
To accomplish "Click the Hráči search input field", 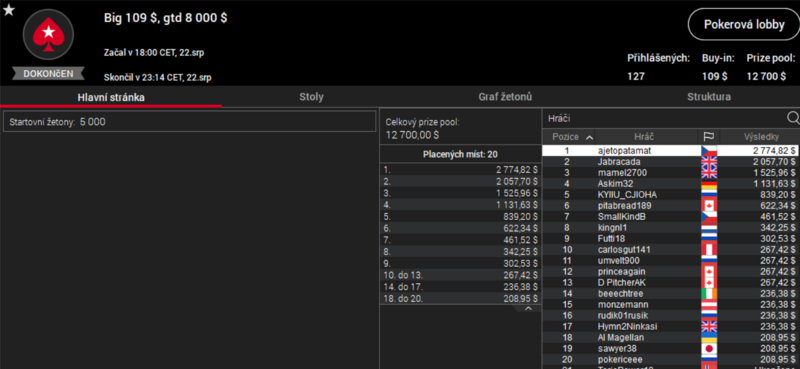I will [663, 118].
